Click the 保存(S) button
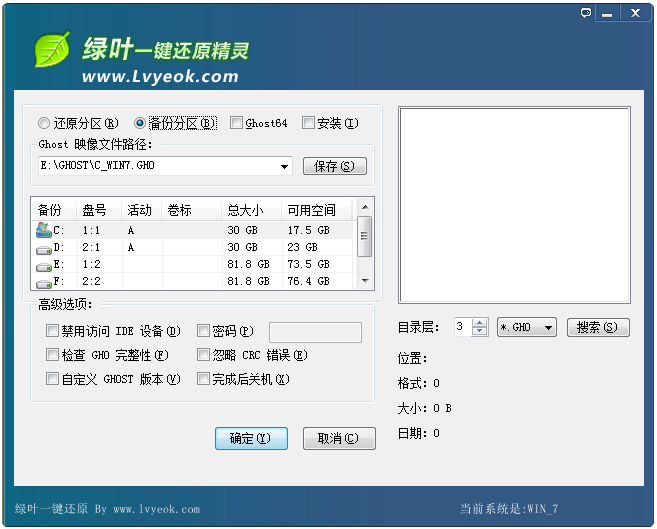The height and width of the screenshot is (529, 657). (x=335, y=166)
